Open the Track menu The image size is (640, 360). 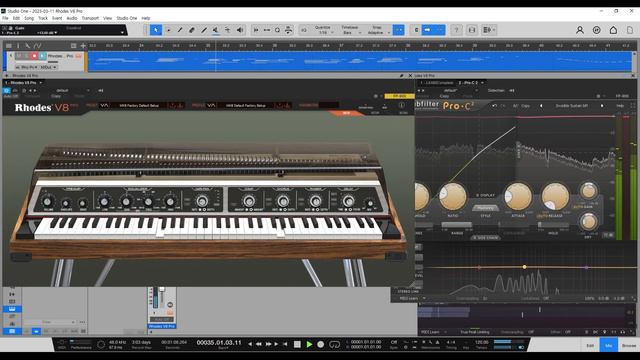pos(43,18)
